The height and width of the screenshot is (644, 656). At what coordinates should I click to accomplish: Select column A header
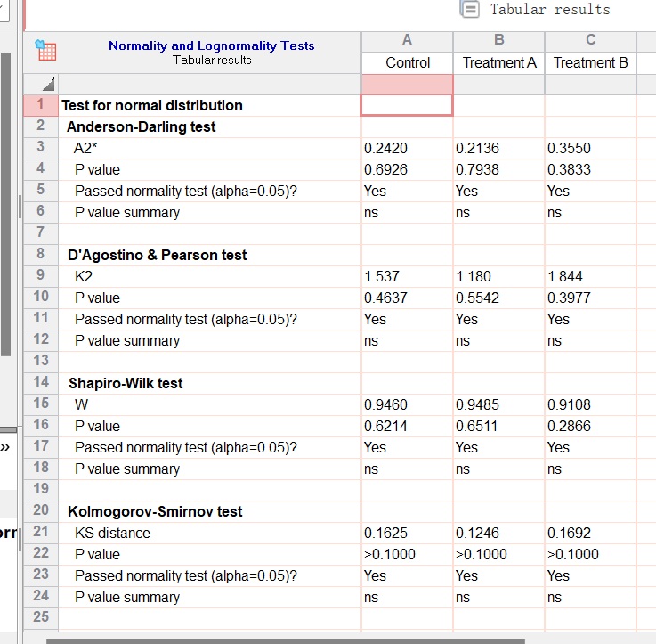(x=407, y=40)
